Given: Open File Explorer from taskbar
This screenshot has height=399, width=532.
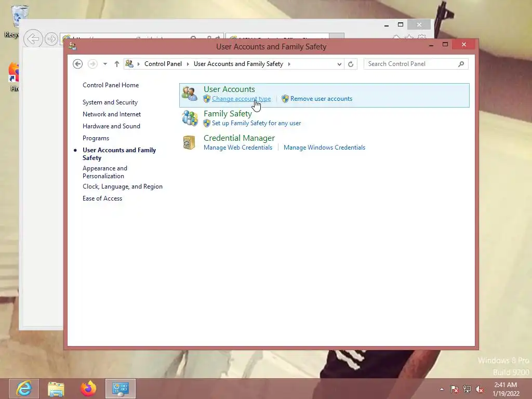Looking at the screenshot, I should tap(56, 389).
